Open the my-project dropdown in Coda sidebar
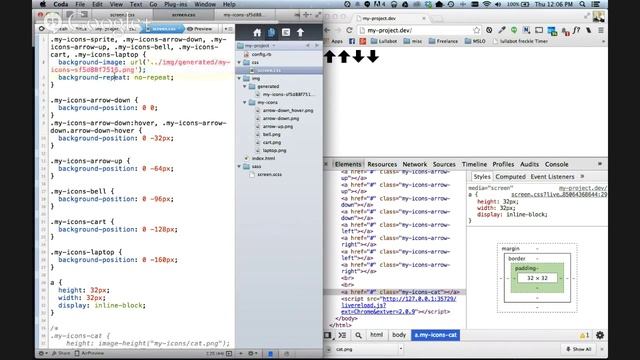This screenshot has height=360, width=640. (257, 46)
